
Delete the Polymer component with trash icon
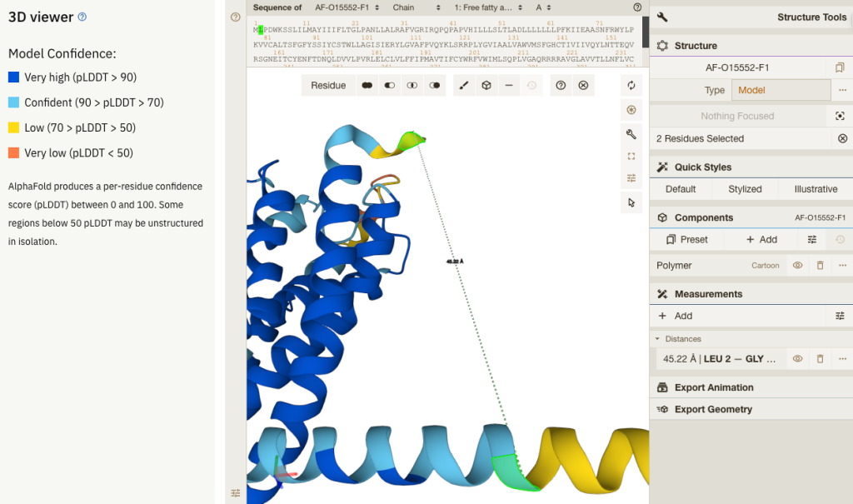(x=820, y=266)
